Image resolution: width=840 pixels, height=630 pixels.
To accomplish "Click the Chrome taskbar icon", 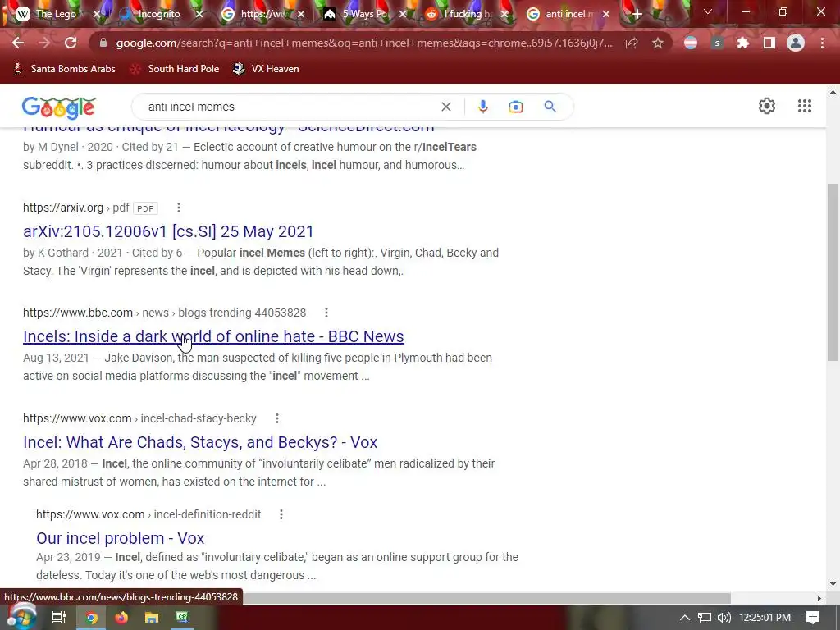I will [x=92, y=618].
